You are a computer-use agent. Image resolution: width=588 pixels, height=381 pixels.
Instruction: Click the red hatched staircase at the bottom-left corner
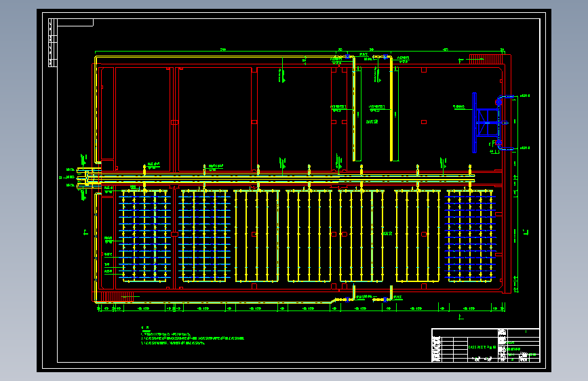[117, 297]
